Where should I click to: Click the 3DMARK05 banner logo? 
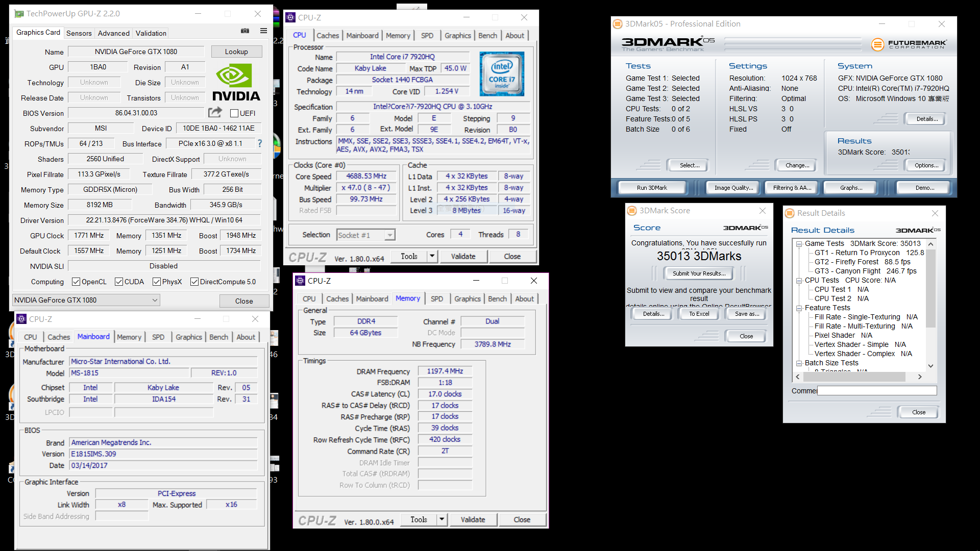(668, 44)
